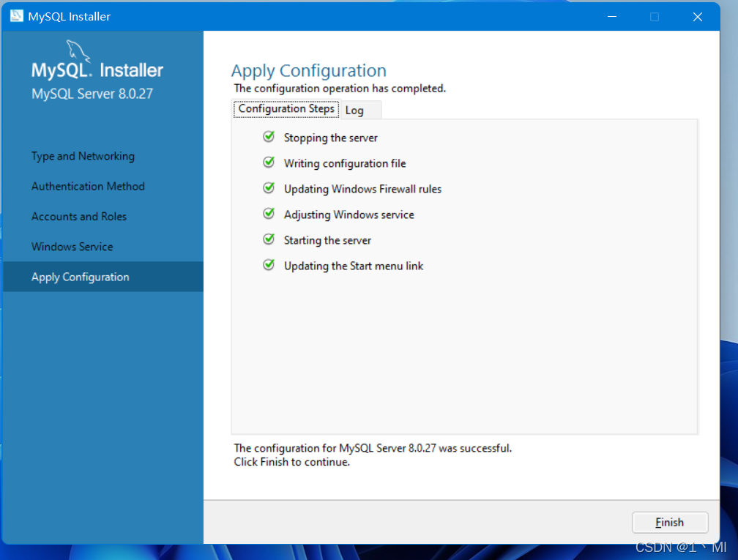The width and height of the screenshot is (738, 560).
Task: Click the MySQL Installer title bar app icon
Action: coord(16,16)
